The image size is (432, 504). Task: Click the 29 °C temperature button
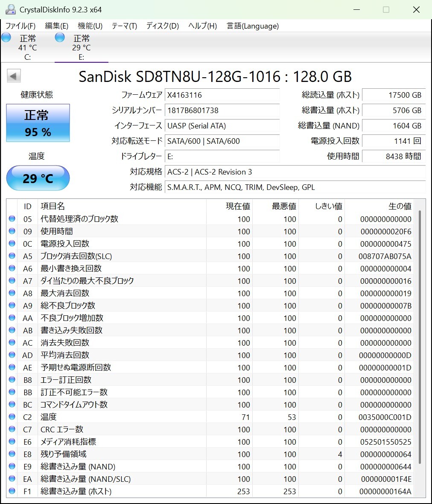[38, 178]
